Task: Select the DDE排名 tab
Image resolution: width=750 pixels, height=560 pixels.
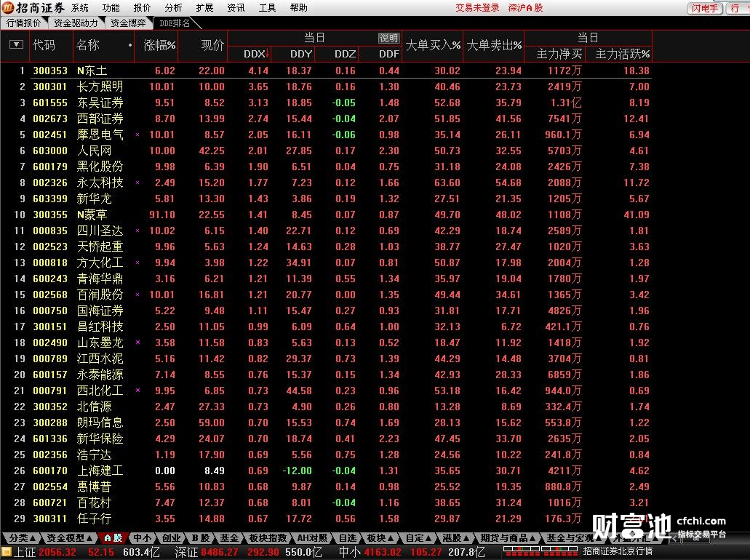Action: (175, 23)
